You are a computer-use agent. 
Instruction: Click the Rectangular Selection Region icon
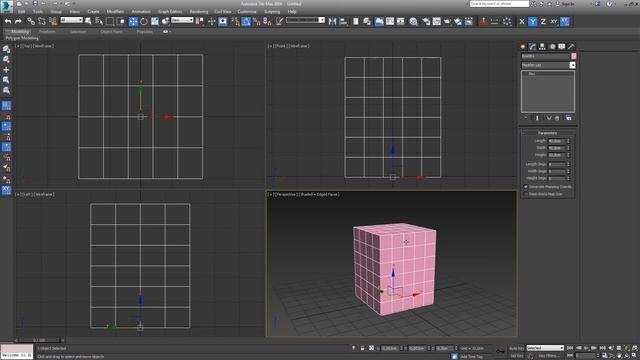point(110,21)
